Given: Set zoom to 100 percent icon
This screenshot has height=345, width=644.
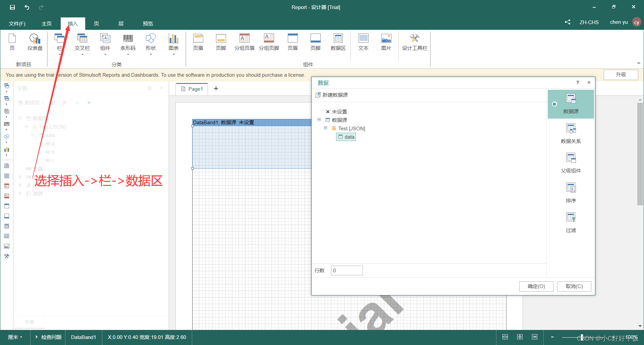Looking at the screenshot, I should pyautogui.click(x=535, y=337).
